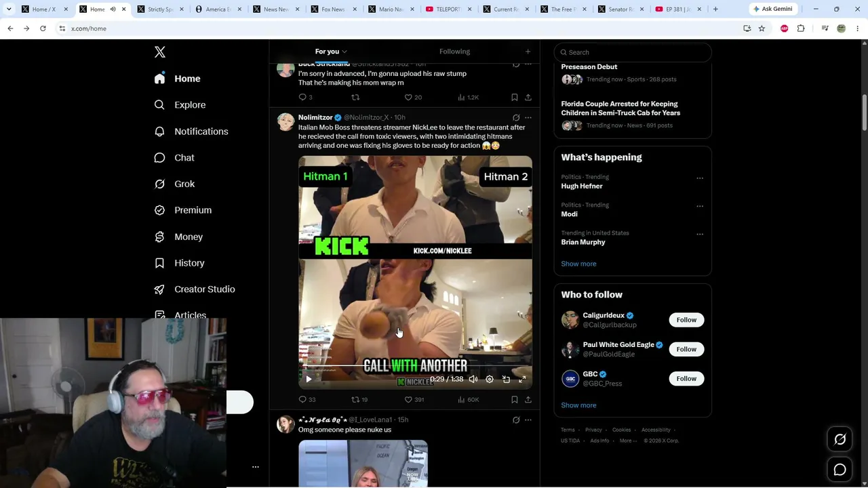Go to Home in X sidebar
Viewport: 868px width, 488px height.
(177, 79)
